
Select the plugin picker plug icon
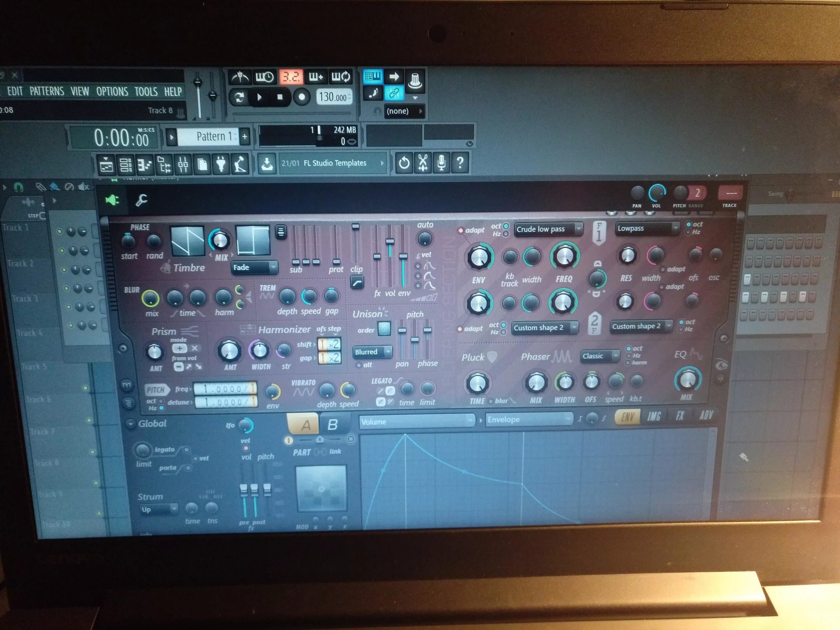[x=221, y=163]
